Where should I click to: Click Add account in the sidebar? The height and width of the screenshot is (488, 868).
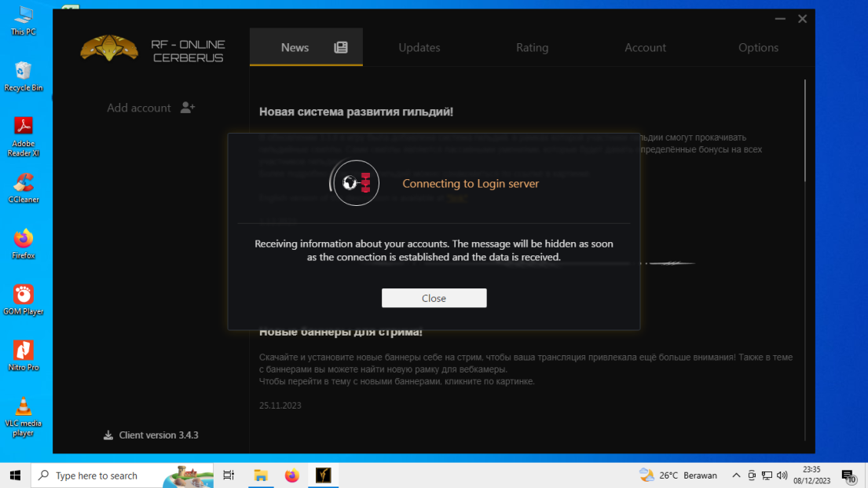tap(151, 108)
